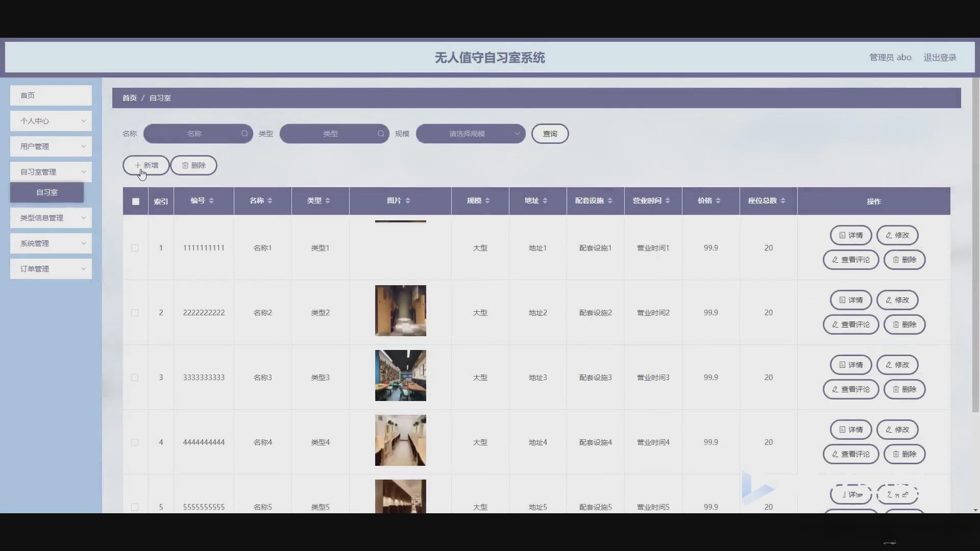
Task: Select 首页 in the breadcrumb
Action: tap(129, 97)
